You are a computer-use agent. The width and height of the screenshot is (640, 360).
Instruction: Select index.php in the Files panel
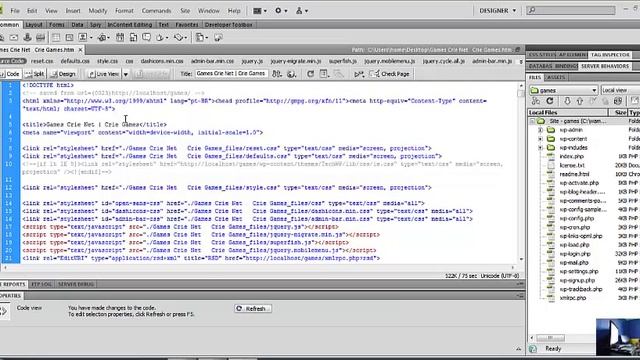[571, 156]
